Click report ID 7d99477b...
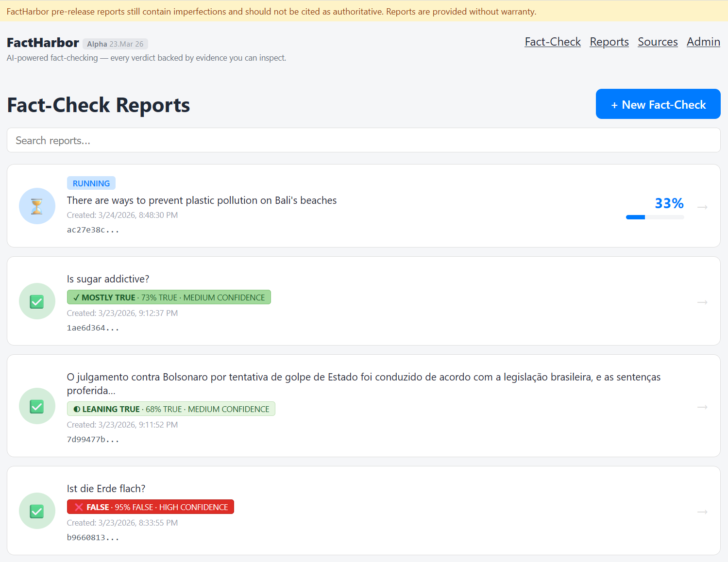This screenshot has width=728, height=562. 93,440
